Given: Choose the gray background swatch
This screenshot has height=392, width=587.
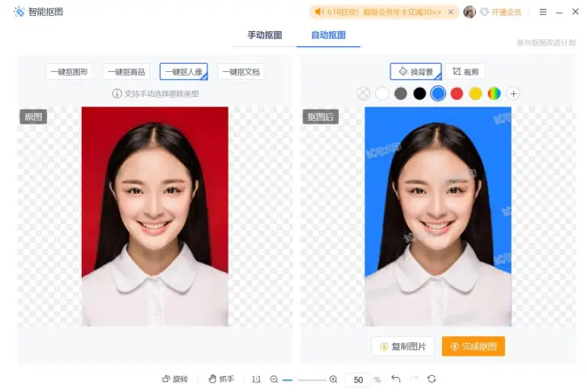Looking at the screenshot, I should click(400, 93).
